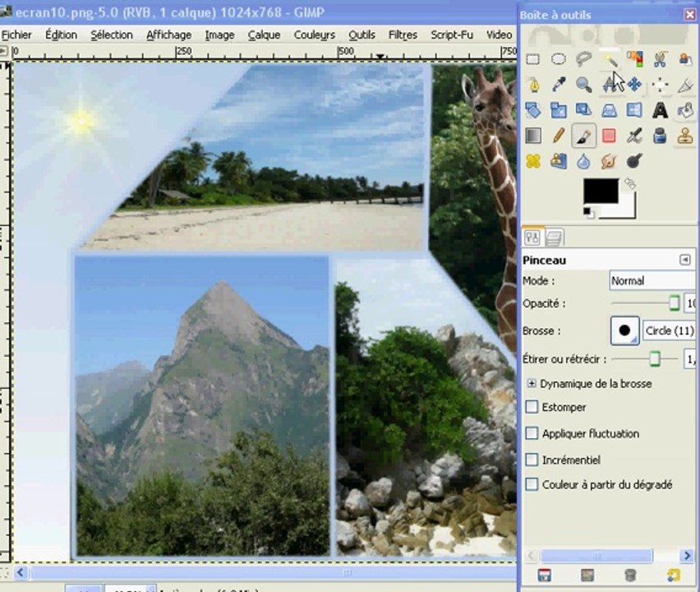Click the Circle (11) brush name field

669,331
